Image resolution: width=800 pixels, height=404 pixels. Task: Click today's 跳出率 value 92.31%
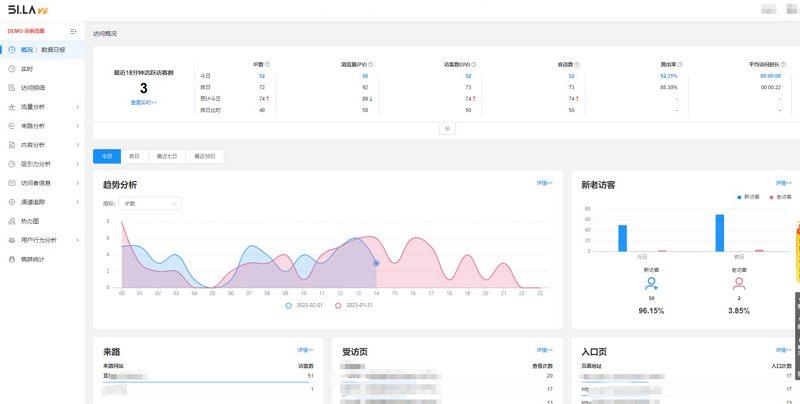(669, 76)
